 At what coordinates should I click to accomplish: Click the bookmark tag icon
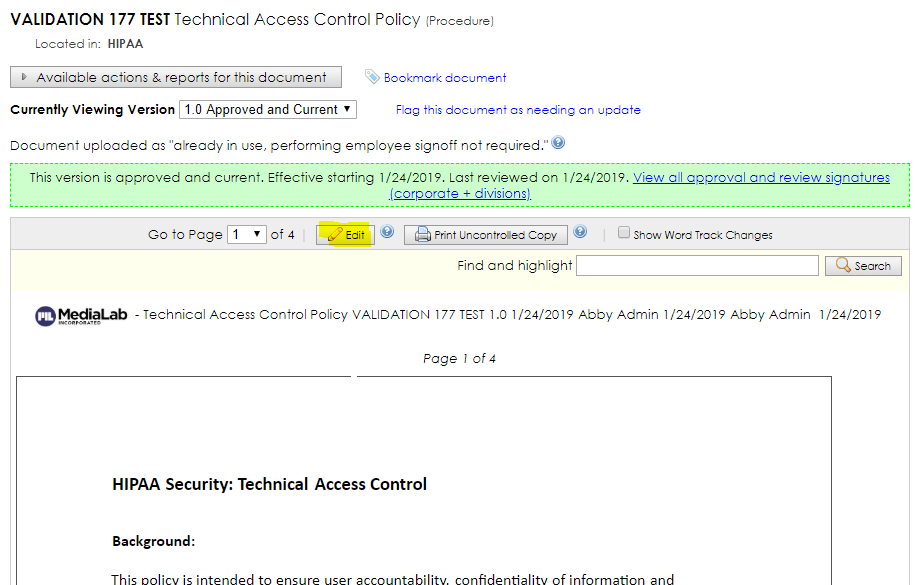pyautogui.click(x=372, y=77)
